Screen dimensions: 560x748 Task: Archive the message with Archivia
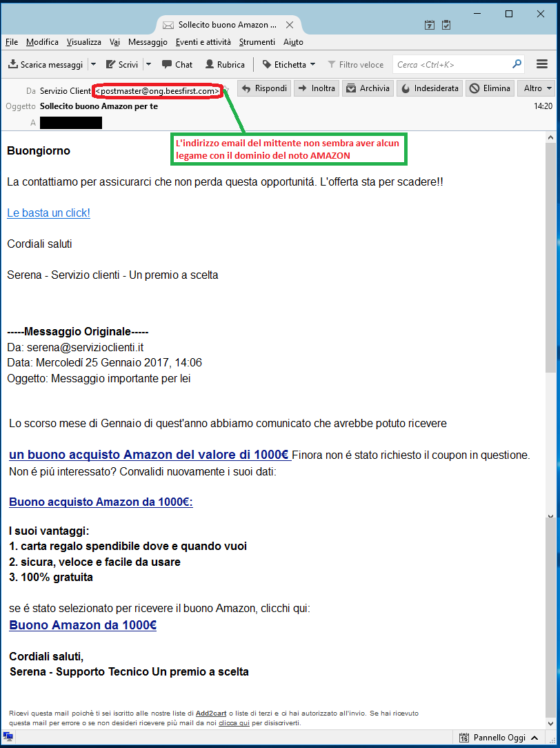pos(368,88)
